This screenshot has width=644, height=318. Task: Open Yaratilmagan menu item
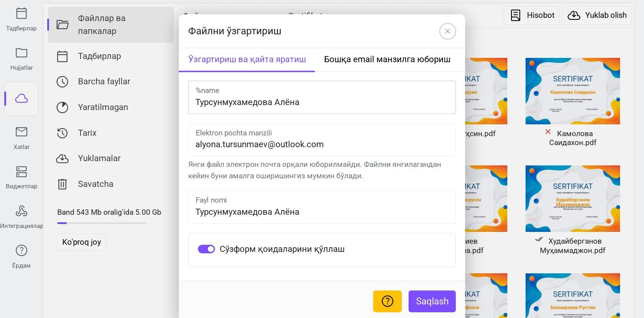(x=111, y=107)
